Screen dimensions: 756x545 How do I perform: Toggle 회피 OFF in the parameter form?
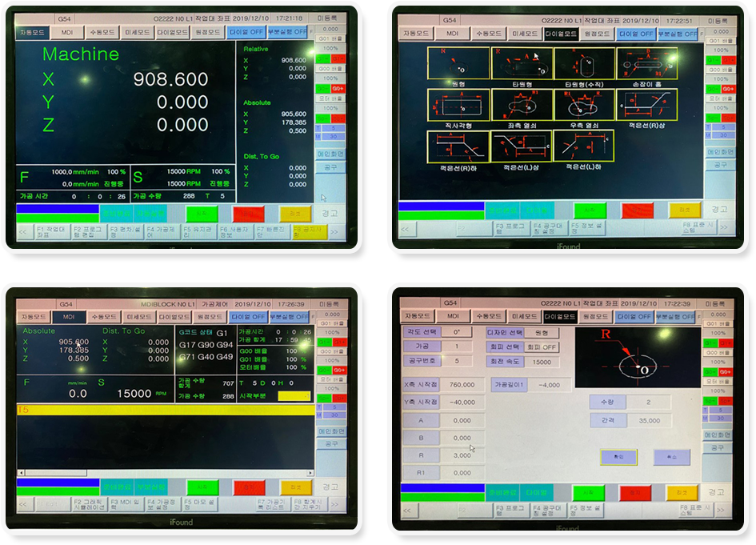coord(542,347)
